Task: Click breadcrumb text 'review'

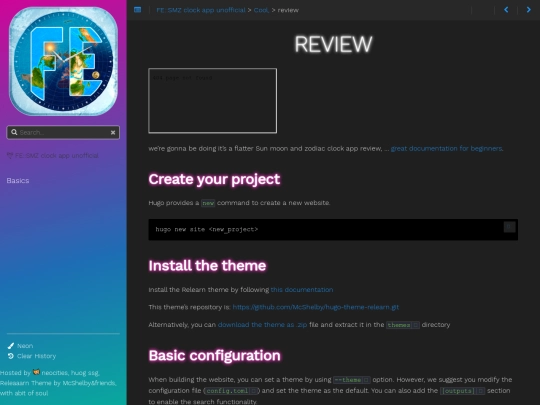Action: [288, 10]
